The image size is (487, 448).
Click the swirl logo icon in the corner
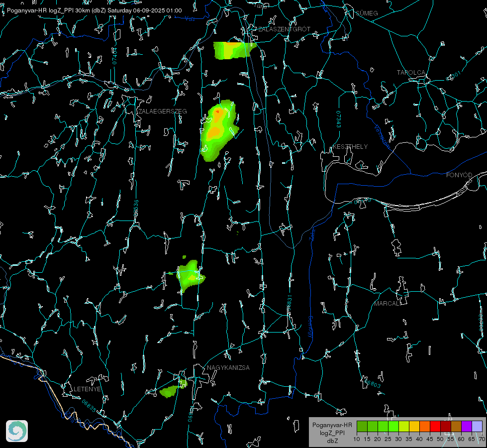point(17,431)
